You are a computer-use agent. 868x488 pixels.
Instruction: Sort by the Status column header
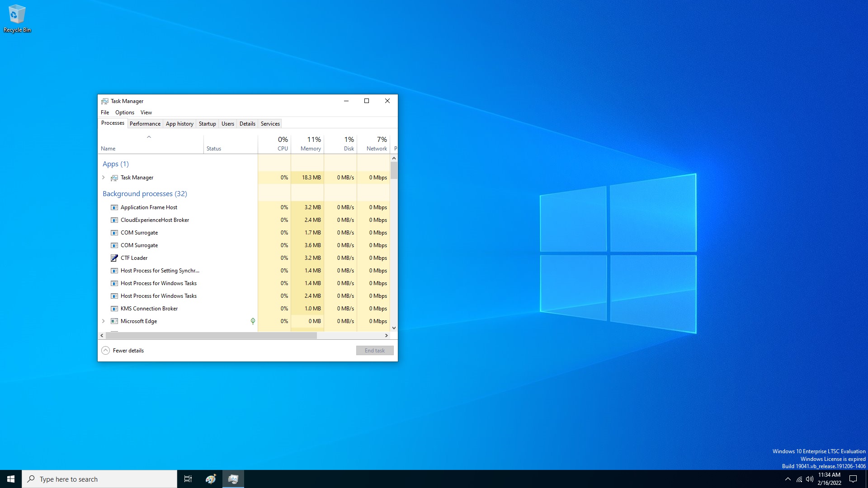[x=231, y=145]
